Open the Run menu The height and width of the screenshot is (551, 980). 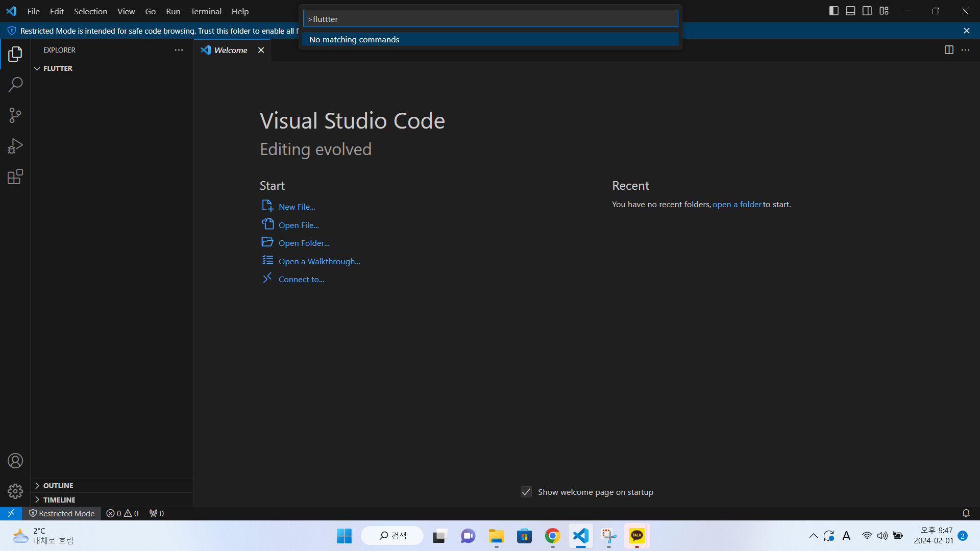tap(173, 11)
